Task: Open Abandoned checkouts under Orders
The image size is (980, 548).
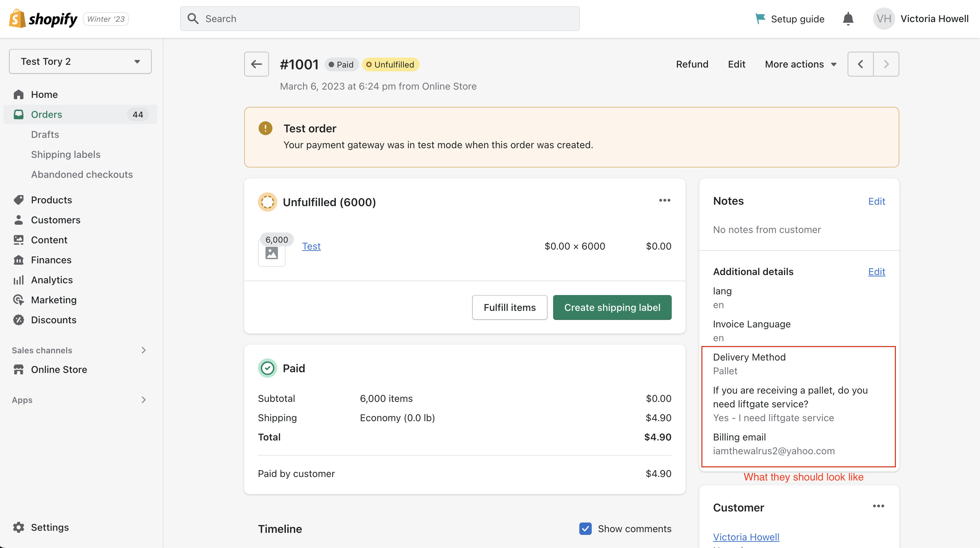Action: click(x=82, y=174)
